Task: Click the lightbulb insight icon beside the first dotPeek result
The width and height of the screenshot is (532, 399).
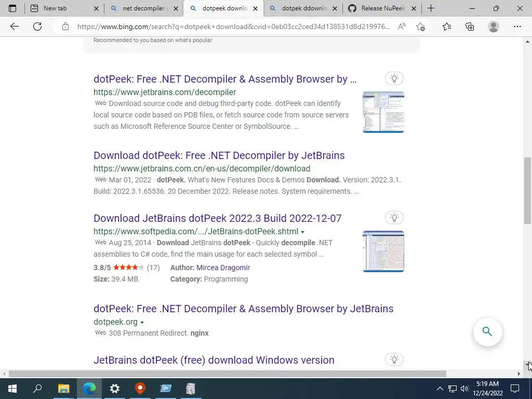Action: 394,78
